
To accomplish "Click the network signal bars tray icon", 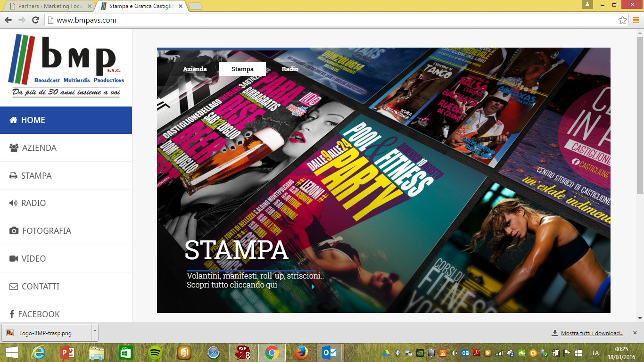I will (499, 353).
